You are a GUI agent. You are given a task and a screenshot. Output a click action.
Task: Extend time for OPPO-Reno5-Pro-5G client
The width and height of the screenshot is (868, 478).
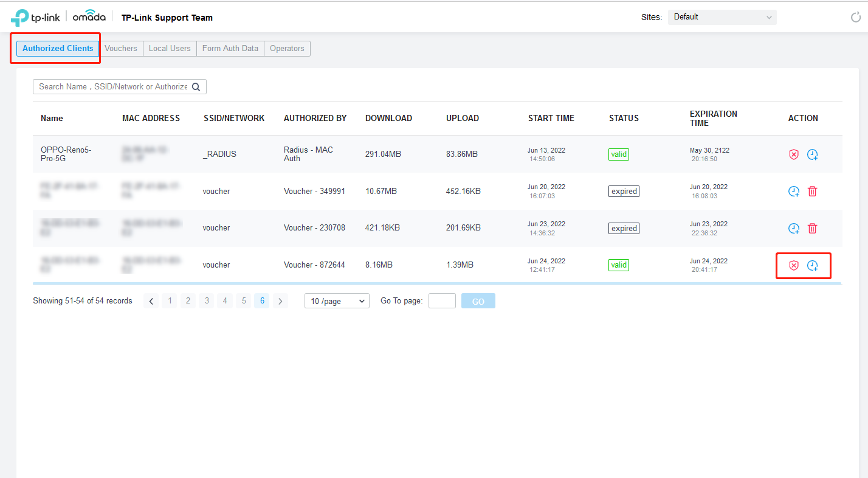[x=813, y=154]
